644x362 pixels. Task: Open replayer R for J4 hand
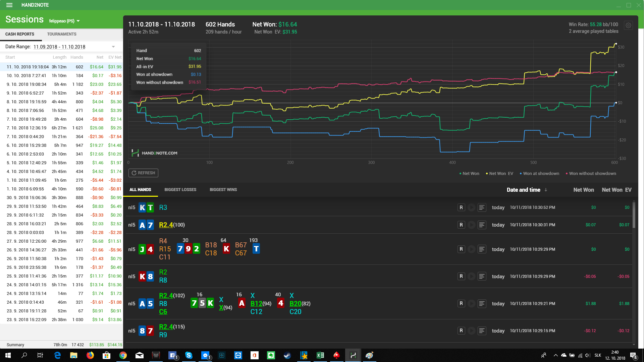tap(461, 249)
